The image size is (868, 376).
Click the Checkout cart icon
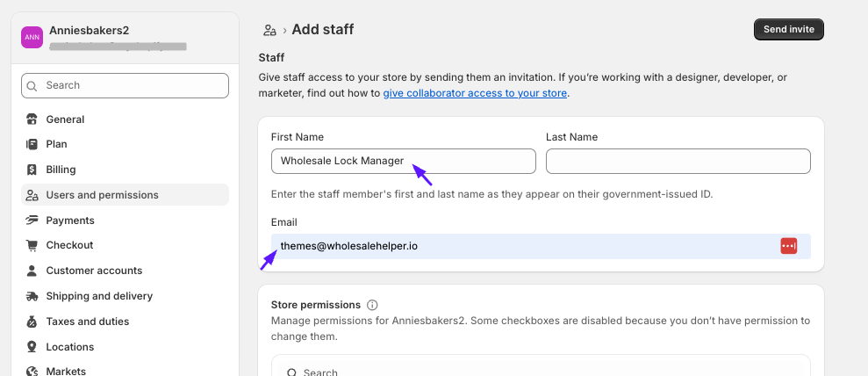pos(32,245)
